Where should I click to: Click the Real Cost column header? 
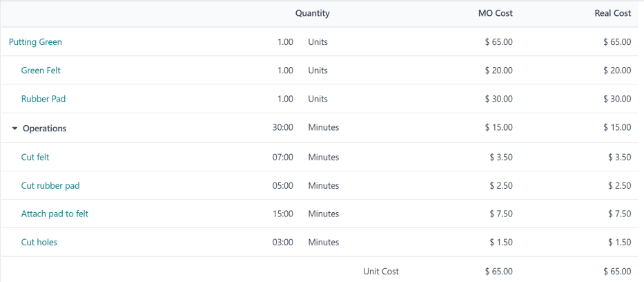tap(612, 13)
